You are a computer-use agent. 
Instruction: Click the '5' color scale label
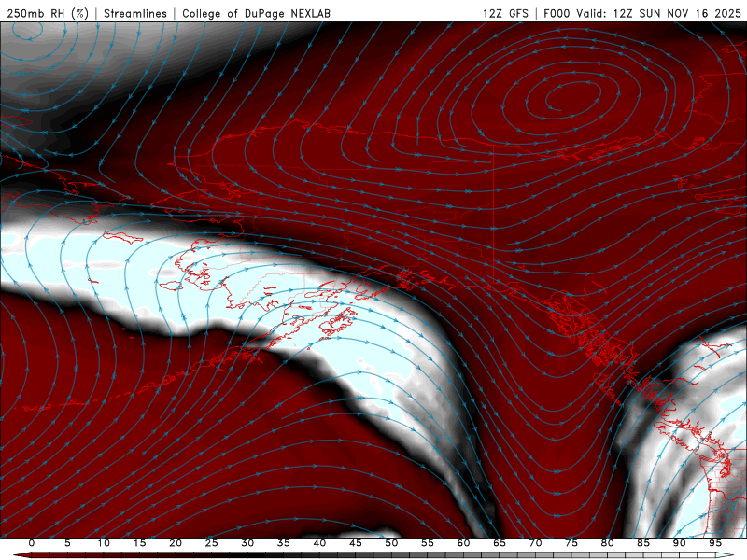(x=67, y=543)
